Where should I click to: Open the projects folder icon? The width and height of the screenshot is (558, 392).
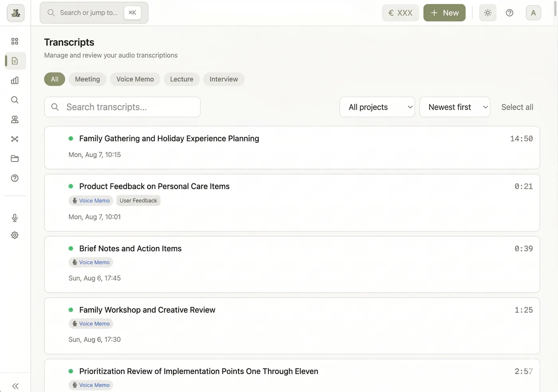coord(15,158)
